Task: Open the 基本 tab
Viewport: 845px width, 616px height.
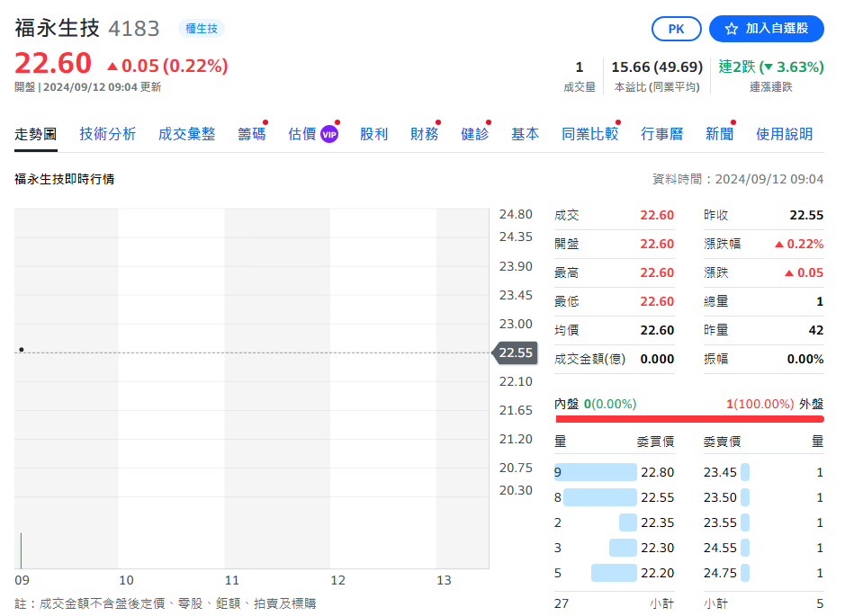Action: tap(525, 134)
